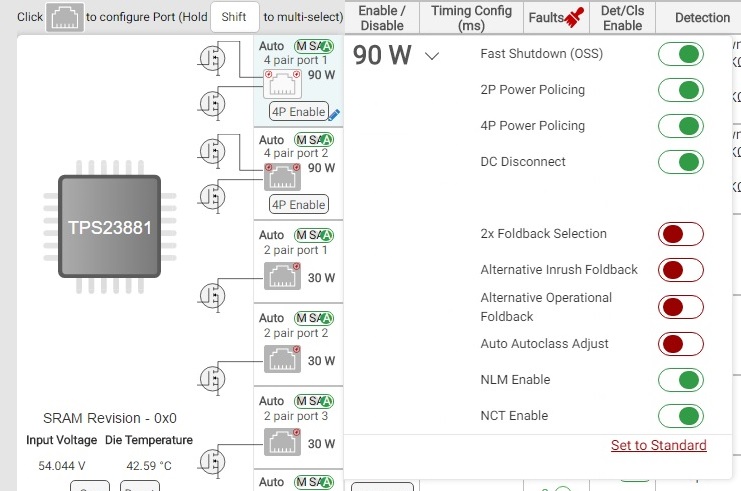The image size is (741, 491).
Task: Click the upper MOSFET symbol for 4 pair port 2
Action: pos(212,152)
